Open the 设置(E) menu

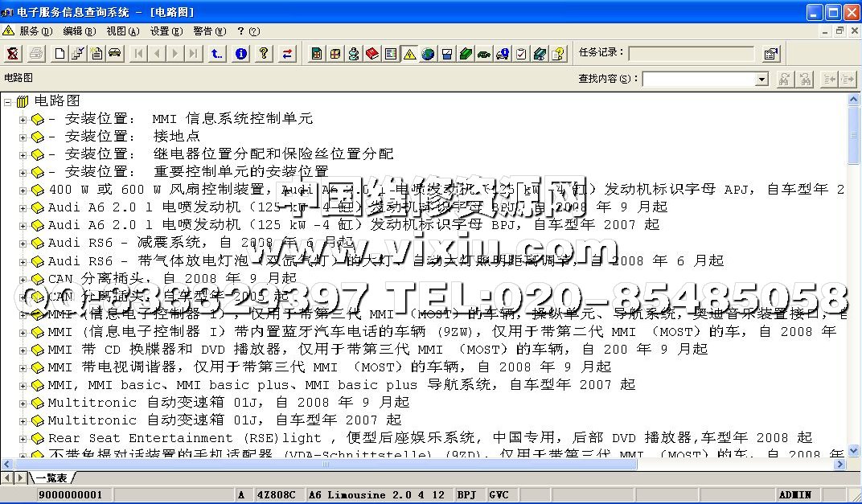click(166, 31)
